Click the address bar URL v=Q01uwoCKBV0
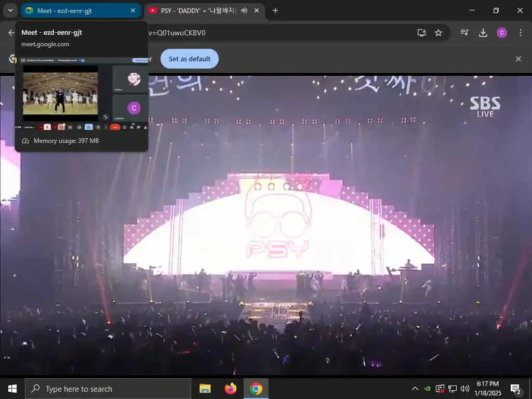This screenshot has height=399, width=532. click(177, 33)
